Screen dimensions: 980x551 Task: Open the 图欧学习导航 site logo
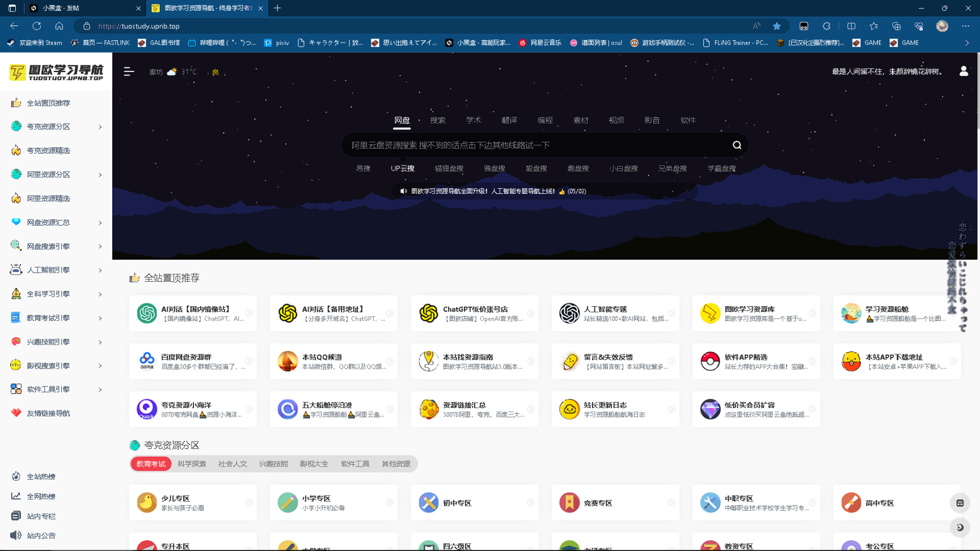click(56, 72)
